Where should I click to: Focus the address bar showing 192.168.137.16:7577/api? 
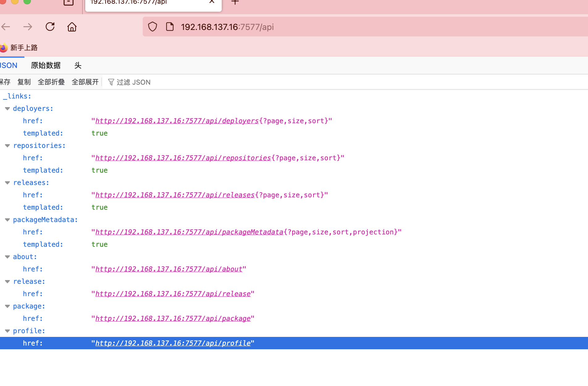point(365,27)
